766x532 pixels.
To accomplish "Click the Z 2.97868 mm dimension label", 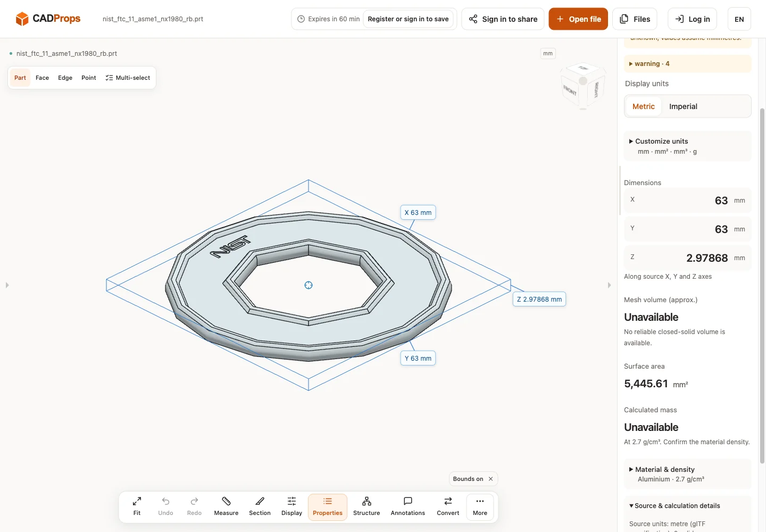I will tap(539, 299).
